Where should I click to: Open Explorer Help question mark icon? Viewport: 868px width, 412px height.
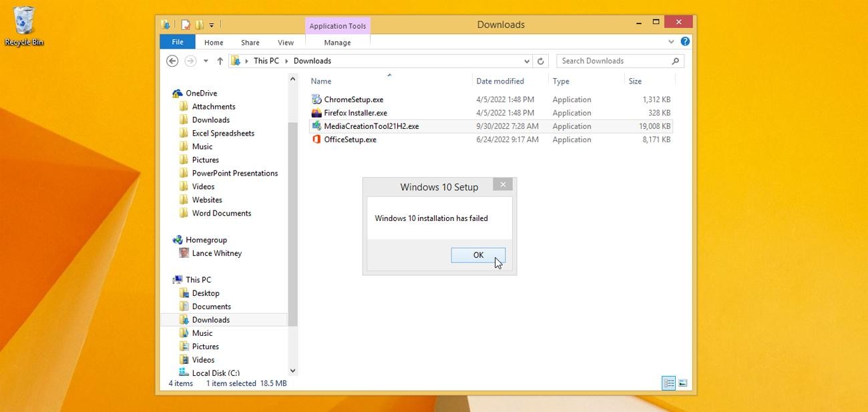tap(685, 41)
